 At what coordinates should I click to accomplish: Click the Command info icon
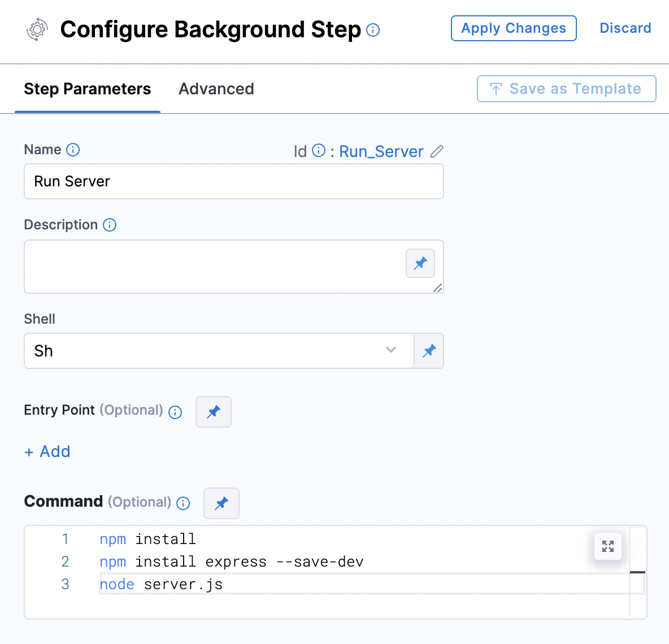pyautogui.click(x=183, y=503)
